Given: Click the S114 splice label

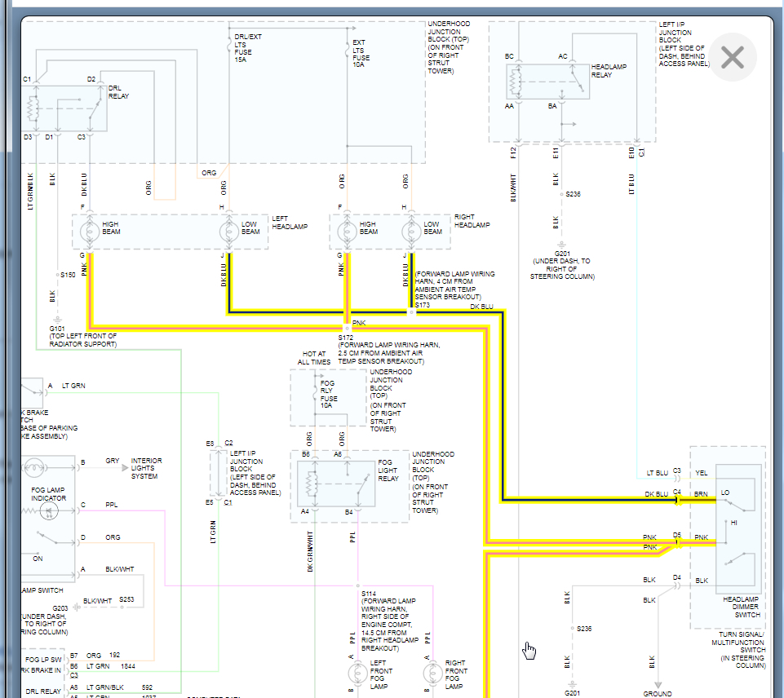Looking at the screenshot, I should 369,594.
